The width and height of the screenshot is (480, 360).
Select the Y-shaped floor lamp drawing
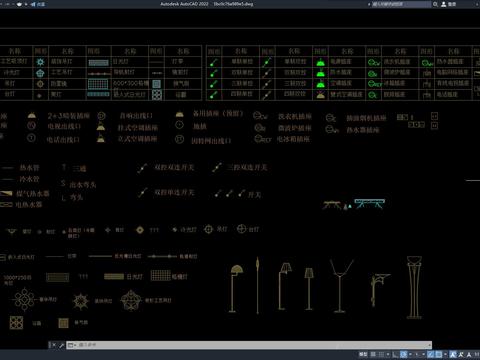[x=341, y=286]
